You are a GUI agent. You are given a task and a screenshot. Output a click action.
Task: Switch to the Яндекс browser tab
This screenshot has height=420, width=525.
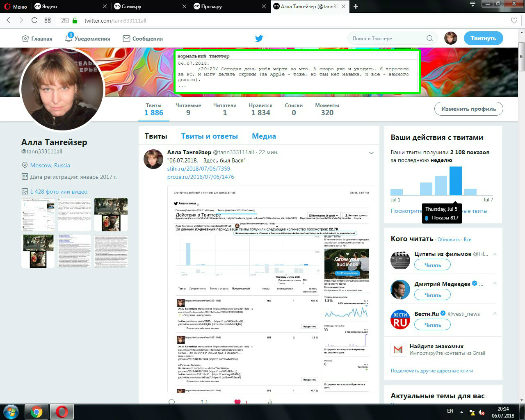[x=71, y=6]
